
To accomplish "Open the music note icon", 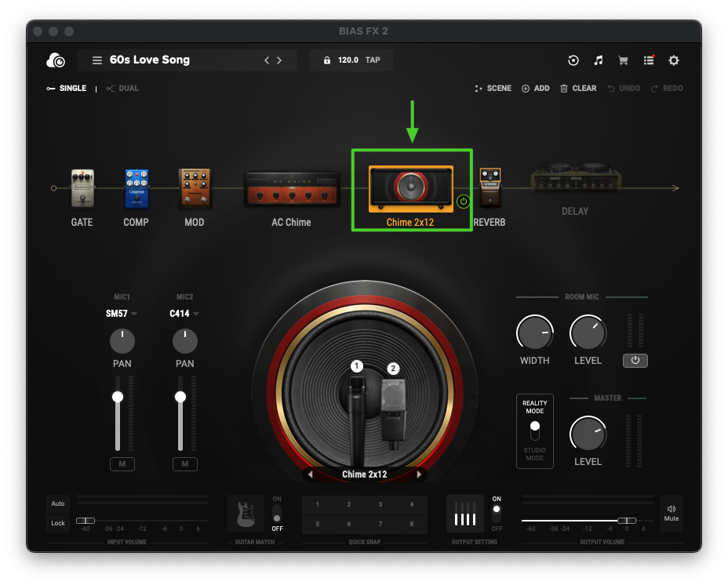I will point(599,60).
